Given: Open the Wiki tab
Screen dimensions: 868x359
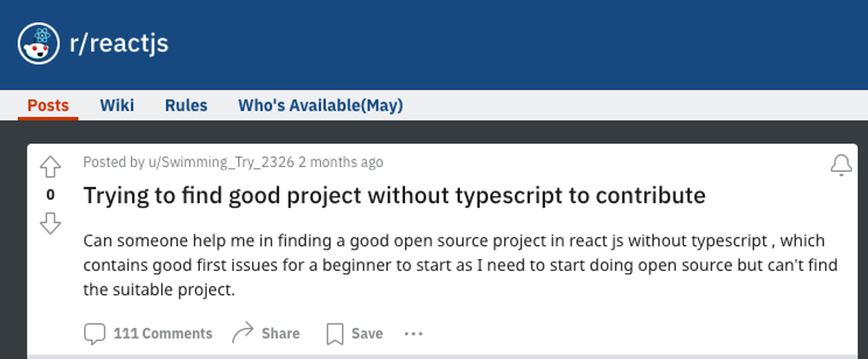Looking at the screenshot, I should (x=117, y=105).
